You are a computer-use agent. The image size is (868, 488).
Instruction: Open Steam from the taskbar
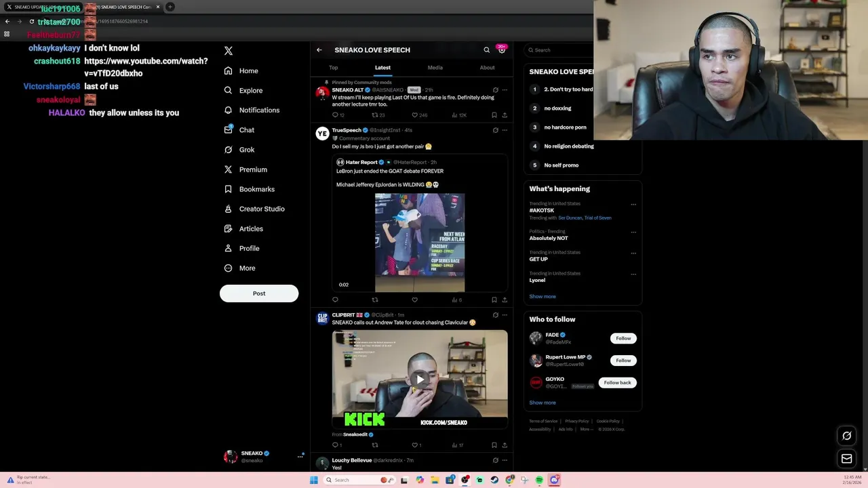(494, 480)
